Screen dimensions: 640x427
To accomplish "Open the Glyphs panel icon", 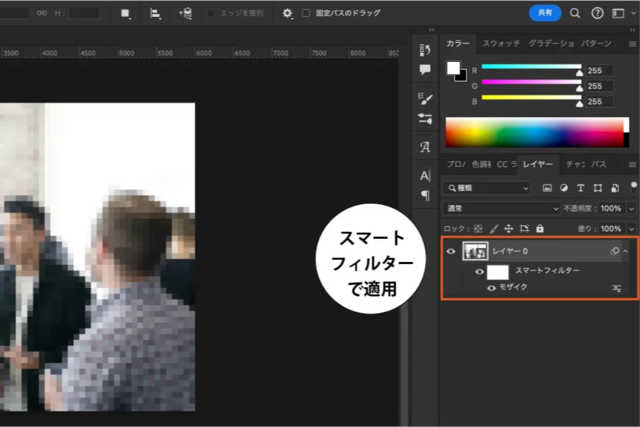I will point(425,147).
